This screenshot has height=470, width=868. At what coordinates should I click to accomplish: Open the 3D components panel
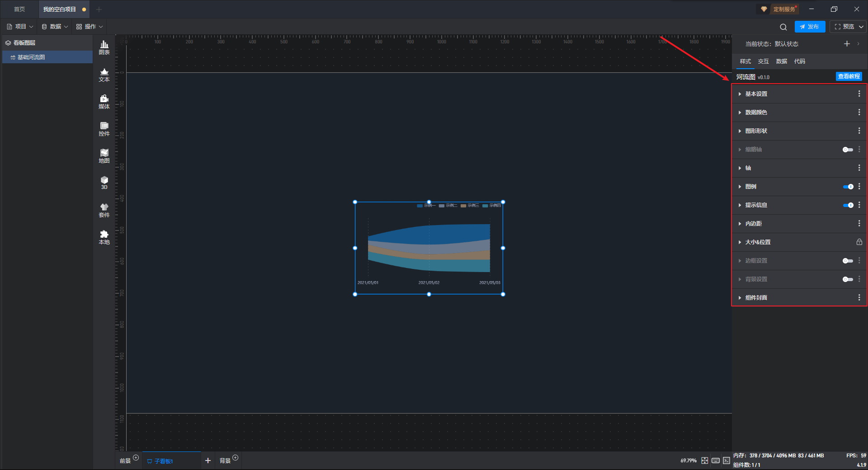(x=104, y=183)
